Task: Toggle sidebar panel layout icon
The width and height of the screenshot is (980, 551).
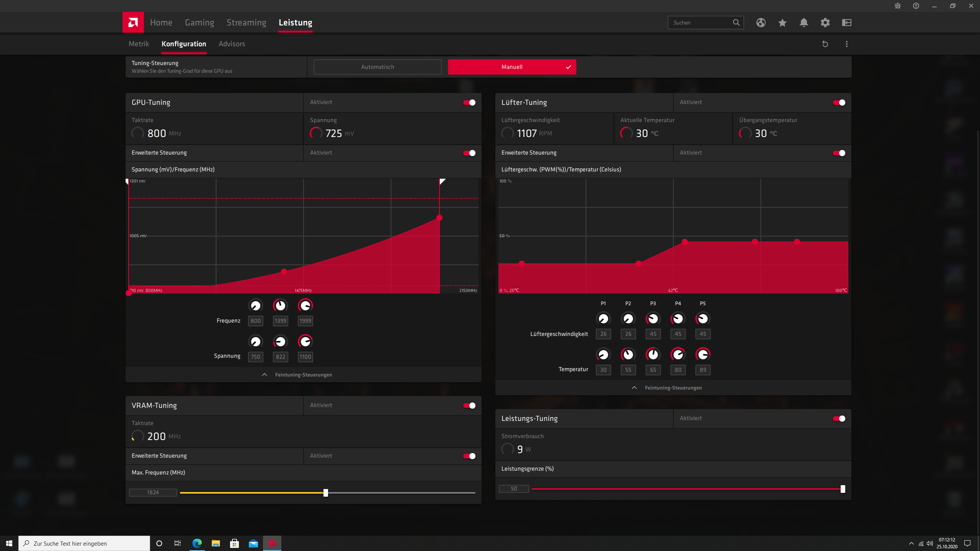Action: (x=846, y=23)
